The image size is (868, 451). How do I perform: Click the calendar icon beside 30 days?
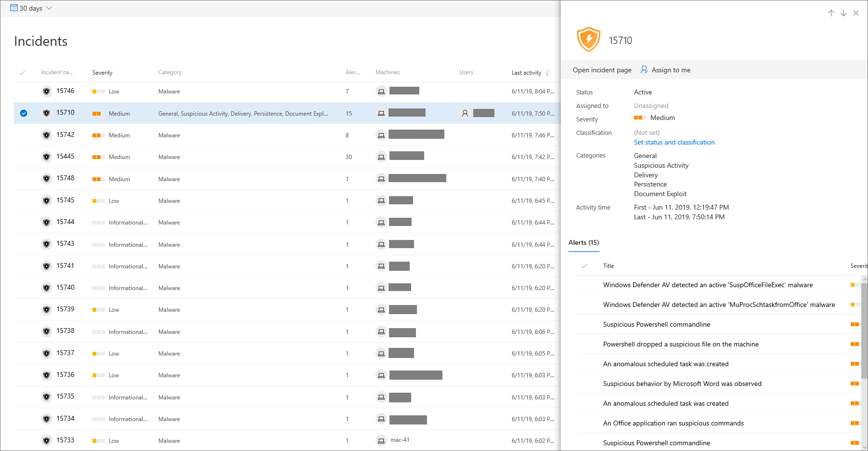(14, 8)
